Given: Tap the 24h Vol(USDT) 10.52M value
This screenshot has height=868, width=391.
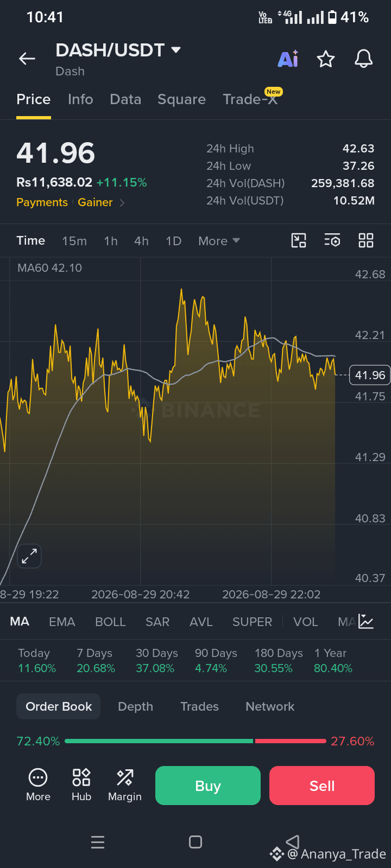Looking at the screenshot, I should pos(354,201).
